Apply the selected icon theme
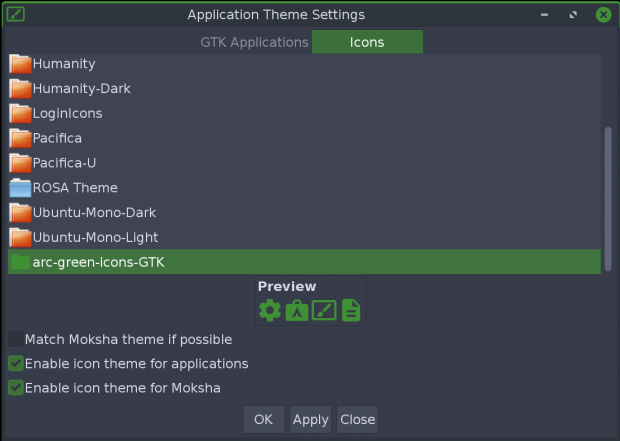 point(310,419)
